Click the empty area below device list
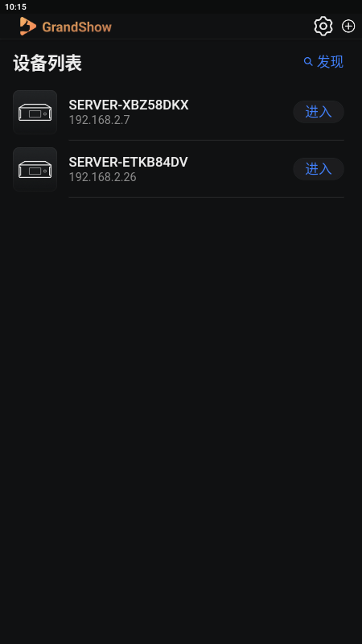 pos(181,419)
